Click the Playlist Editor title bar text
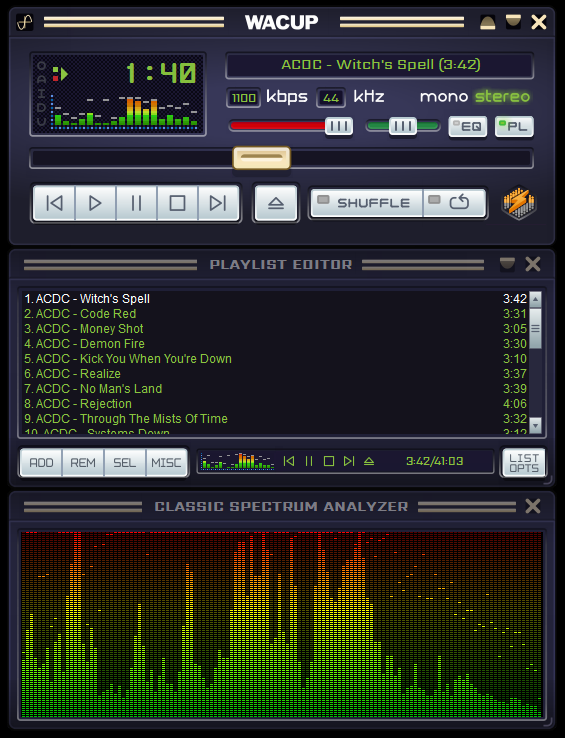The height and width of the screenshot is (738, 565). [281, 265]
